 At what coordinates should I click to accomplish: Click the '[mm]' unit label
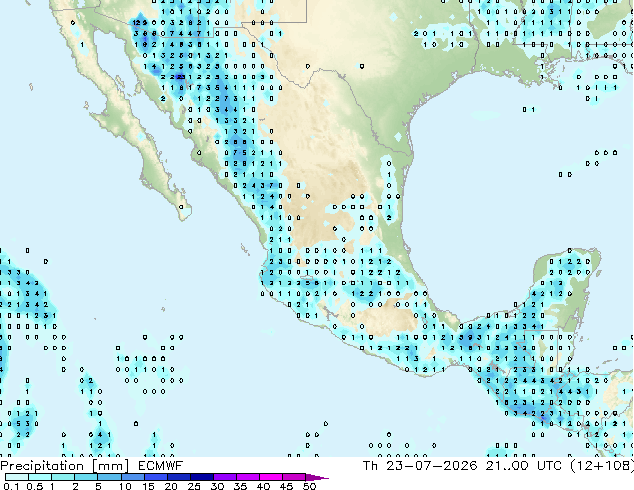coord(111,466)
